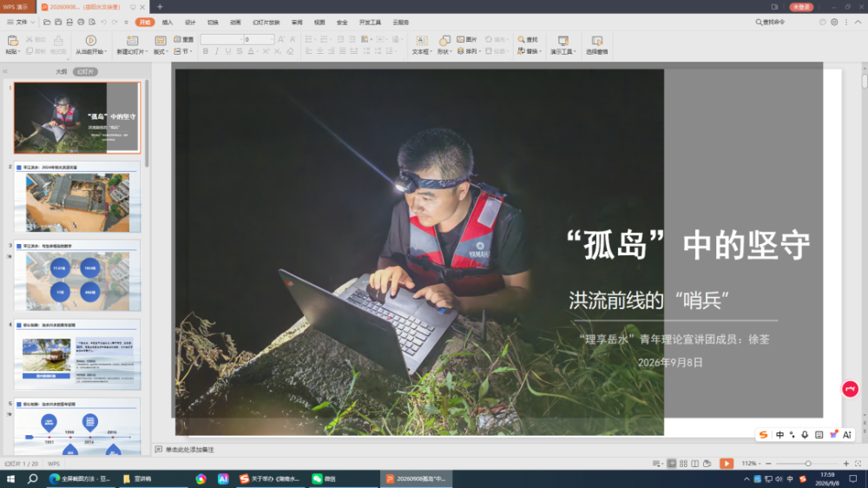Switch panel to 大纲 outline view

[x=62, y=71]
